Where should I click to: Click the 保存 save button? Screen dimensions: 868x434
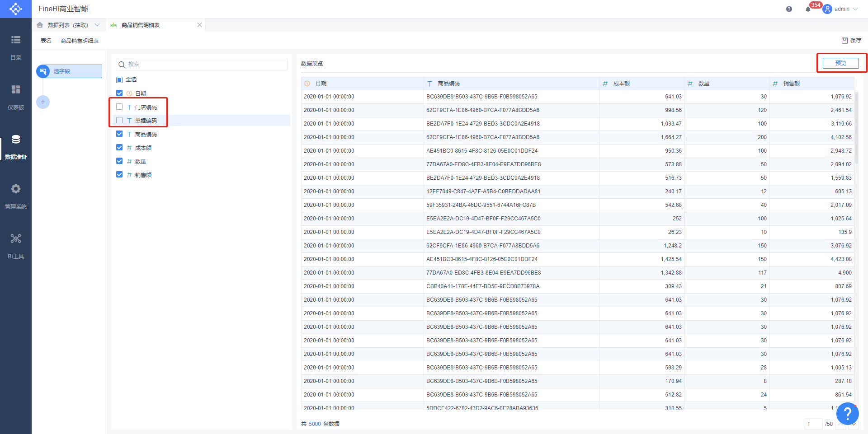click(x=851, y=40)
